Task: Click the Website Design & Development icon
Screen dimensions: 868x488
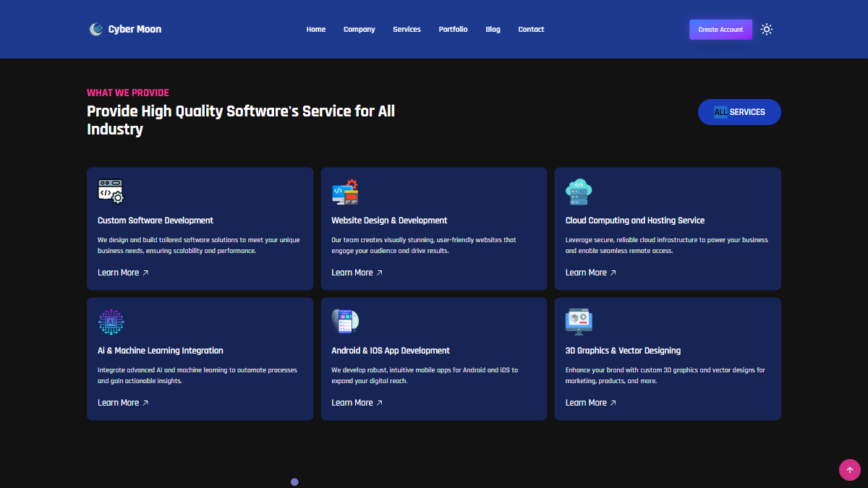Action: (345, 192)
